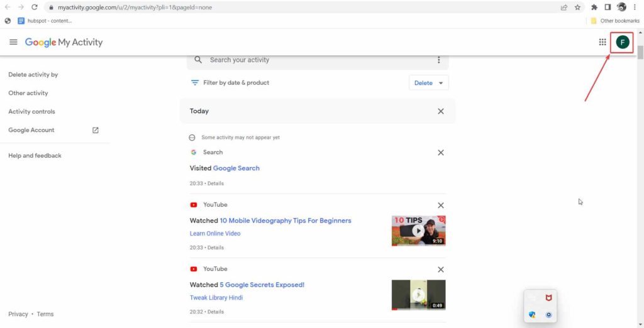
Task: Open 10 Mobile Videography Tips For Beginners
Action: [286, 221]
